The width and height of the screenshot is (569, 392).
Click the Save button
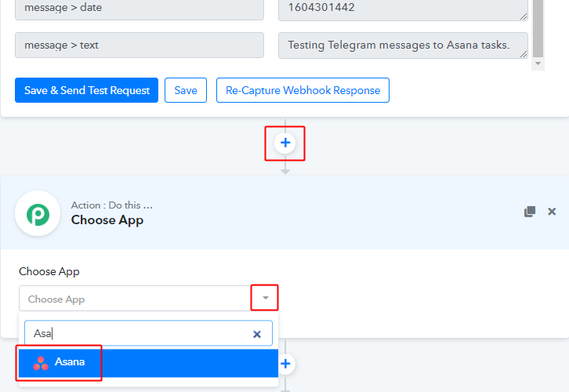click(186, 90)
